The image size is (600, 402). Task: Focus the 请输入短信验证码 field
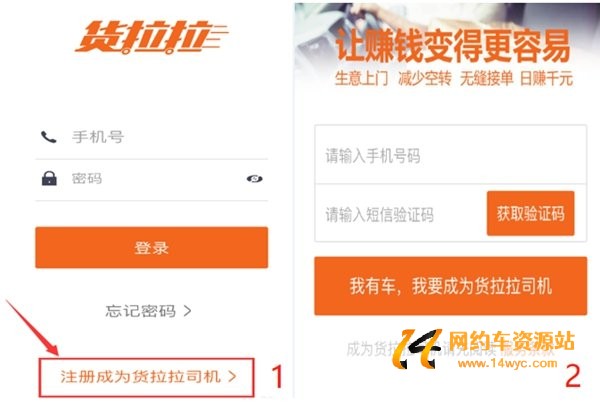point(400,214)
